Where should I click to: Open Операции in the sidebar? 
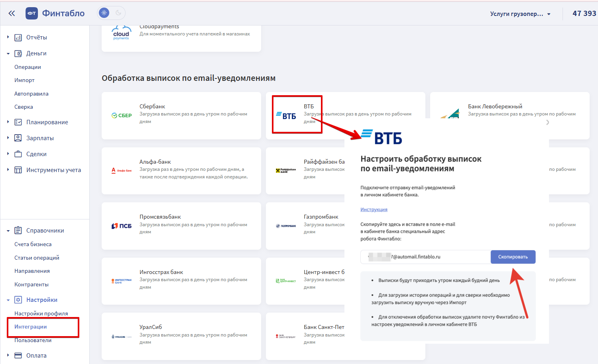pyautogui.click(x=28, y=67)
